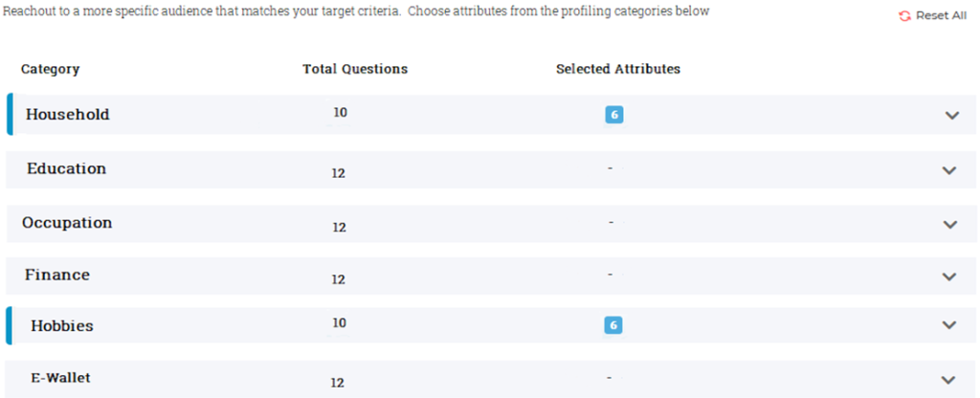Expand the Occupation category chevron
980x398 pixels.
(949, 224)
